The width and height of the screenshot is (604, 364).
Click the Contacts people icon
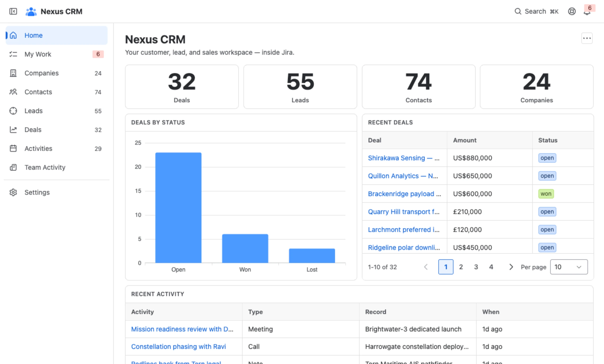[x=13, y=92]
